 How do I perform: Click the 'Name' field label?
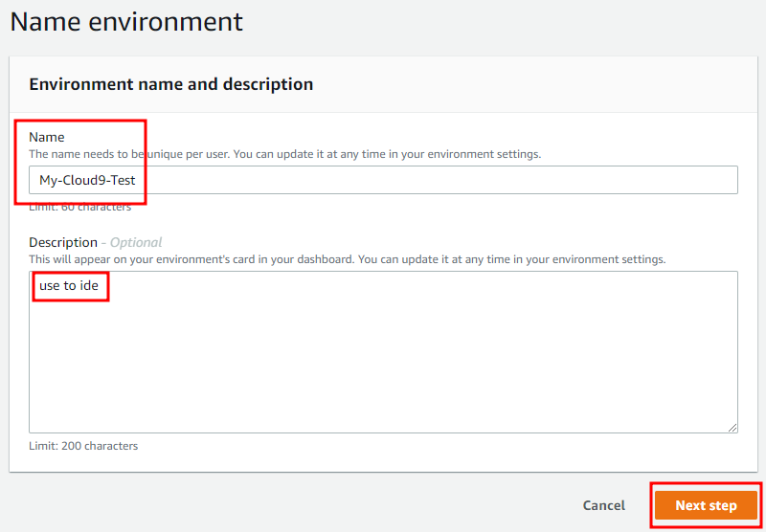(47, 137)
